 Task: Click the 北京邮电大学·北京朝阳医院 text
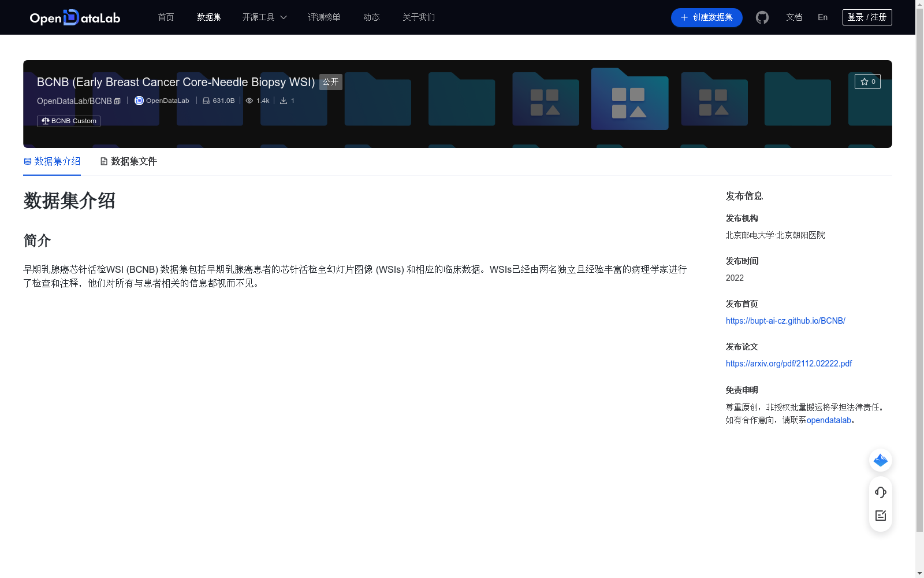pyautogui.click(x=775, y=235)
